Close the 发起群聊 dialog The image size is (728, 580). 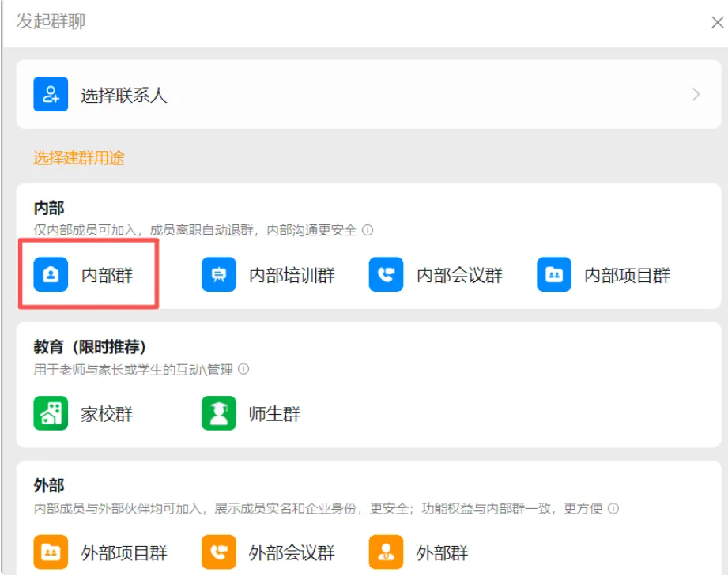pos(716,22)
